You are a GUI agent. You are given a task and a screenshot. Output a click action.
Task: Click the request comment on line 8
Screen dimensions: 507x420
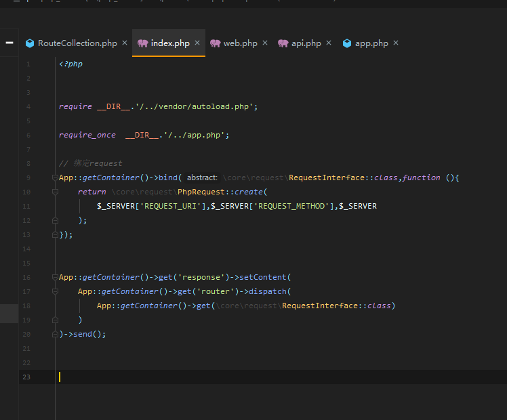(91, 163)
